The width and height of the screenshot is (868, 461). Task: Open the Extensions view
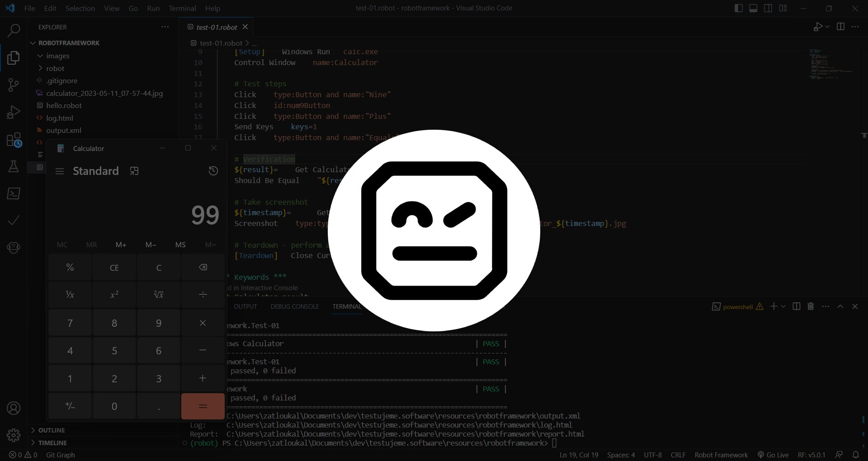(x=14, y=140)
